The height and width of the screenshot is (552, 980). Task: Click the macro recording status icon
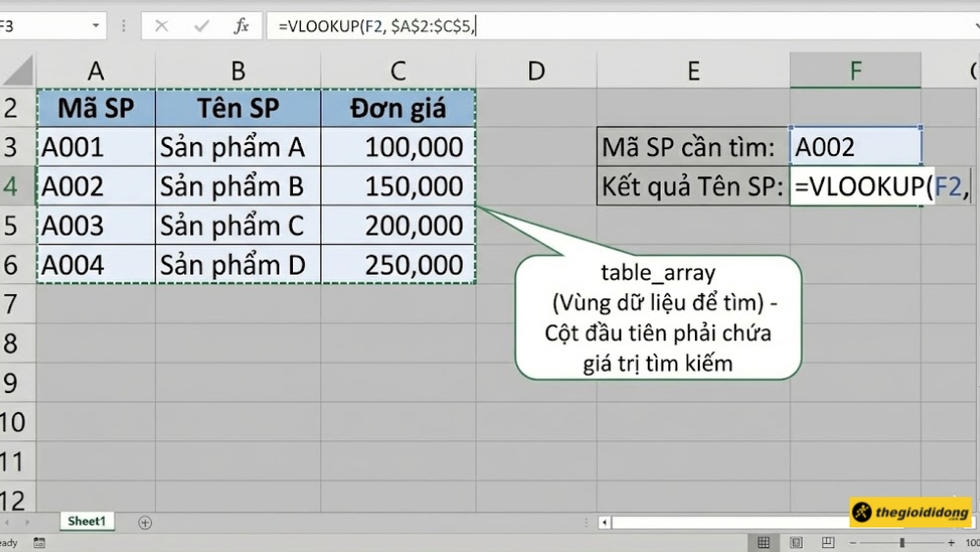(x=39, y=542)
